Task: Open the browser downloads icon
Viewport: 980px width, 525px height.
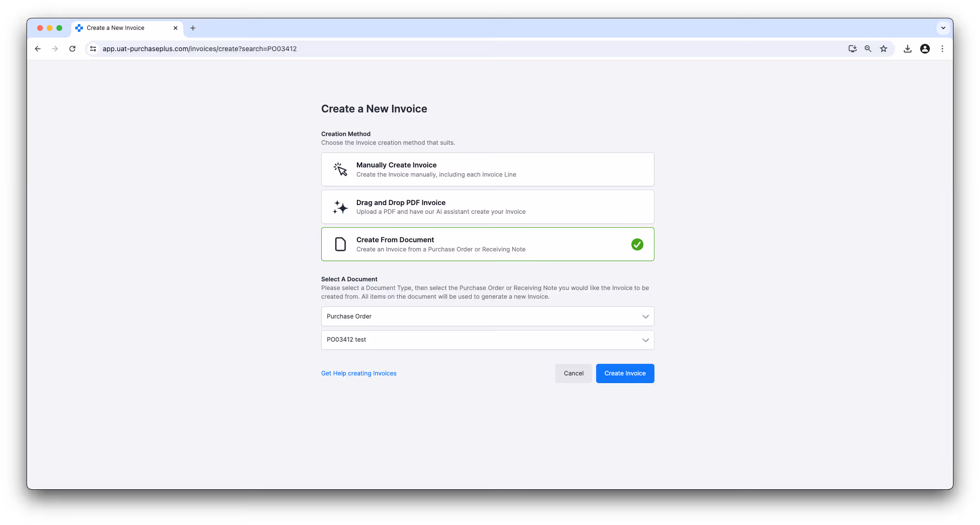Action: 907,49
